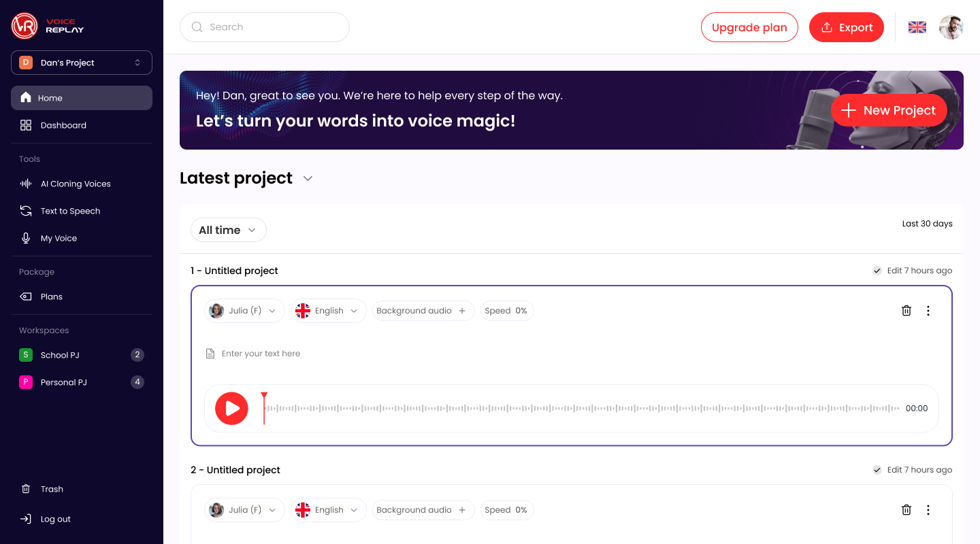Create a New Project
The image size is (980, 544).
(889, 110)
